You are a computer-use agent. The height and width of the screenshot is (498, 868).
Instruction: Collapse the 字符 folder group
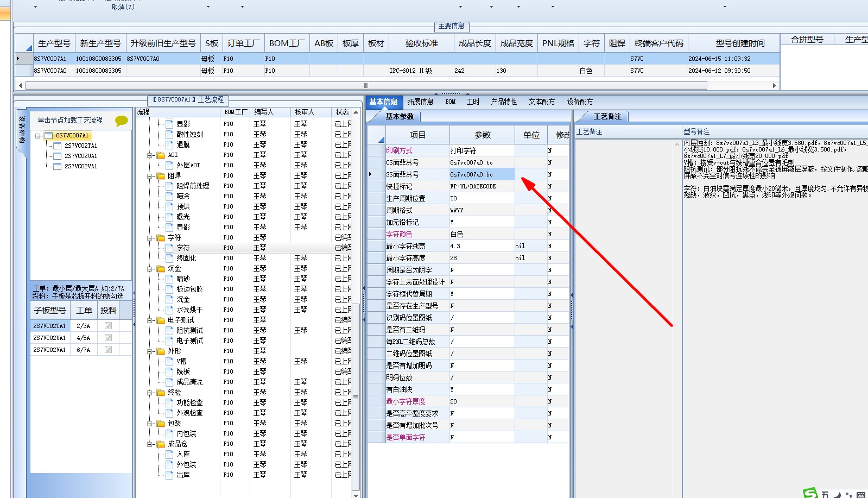click(150, 238)
